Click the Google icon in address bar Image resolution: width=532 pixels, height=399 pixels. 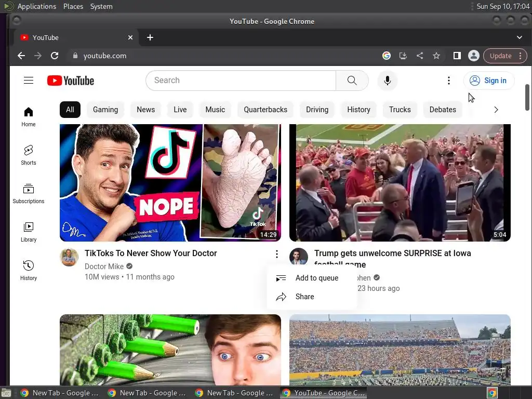387,56
